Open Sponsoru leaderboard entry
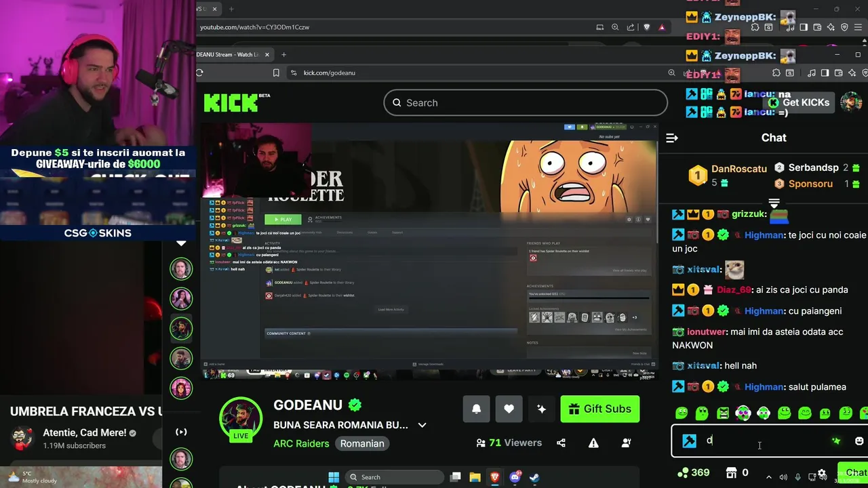This screenshot has height=488, width=868. (x=817, y=184)
